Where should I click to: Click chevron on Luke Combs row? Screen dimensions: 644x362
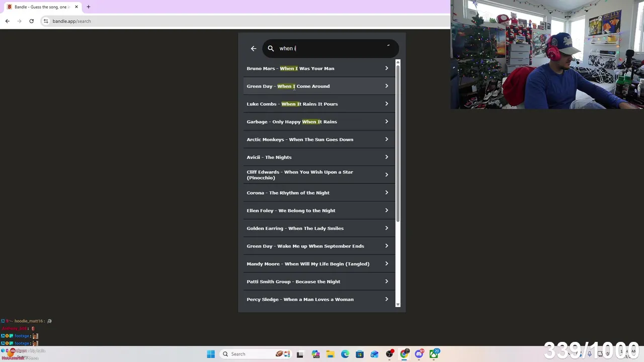tap(386, 104)
